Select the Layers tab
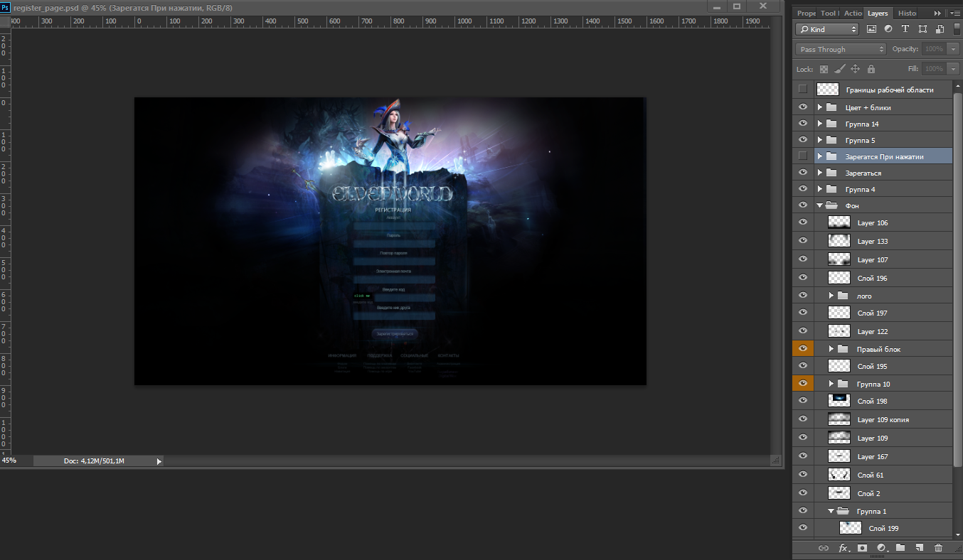The image size is (963, 560). [x=878, y=13]
